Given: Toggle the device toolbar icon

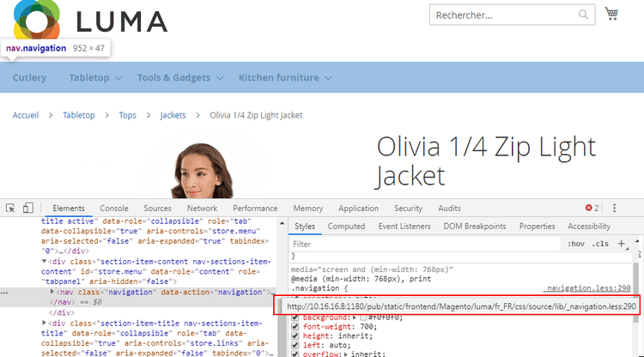Looking at the screenshot, I should (27, 208).
